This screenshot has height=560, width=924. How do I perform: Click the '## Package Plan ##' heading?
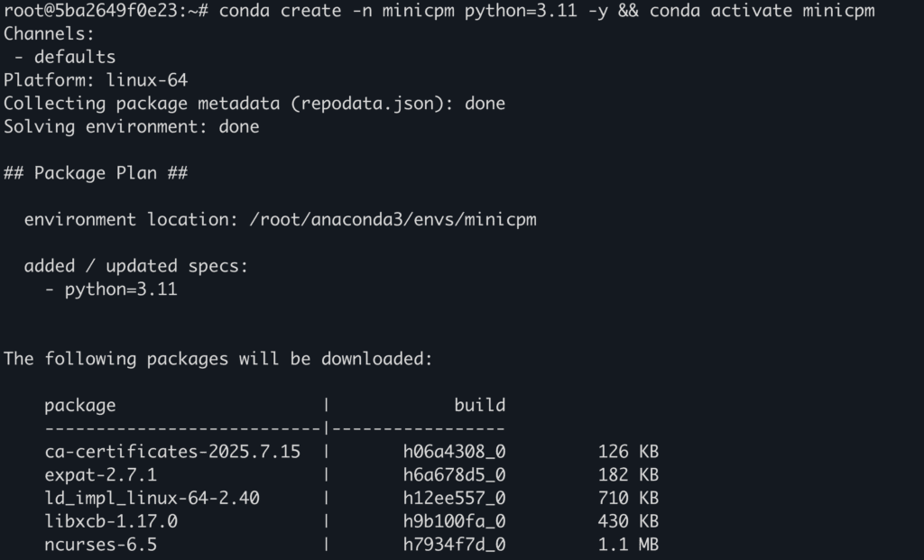click(x=96, y=173)
